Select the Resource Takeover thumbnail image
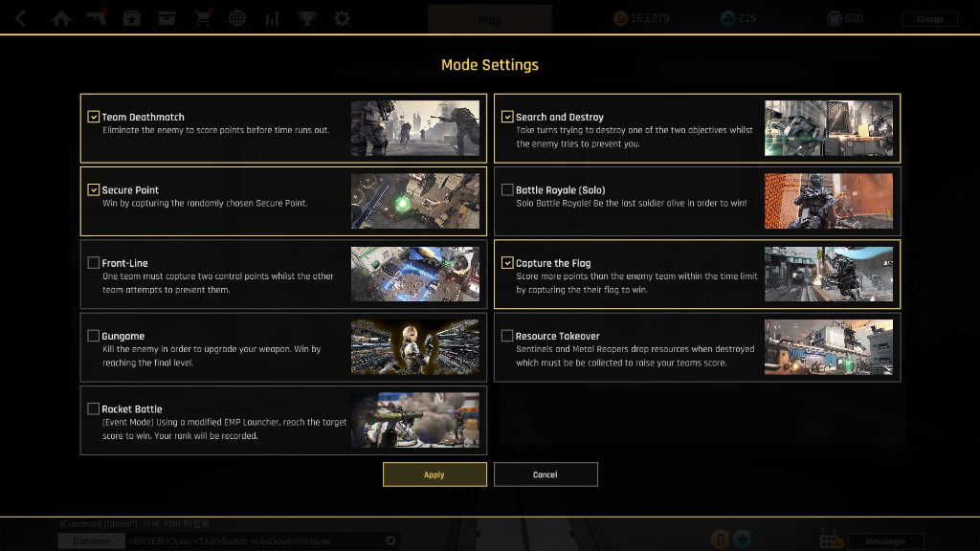Screen dimensions: 980x551 click(828, 346)
